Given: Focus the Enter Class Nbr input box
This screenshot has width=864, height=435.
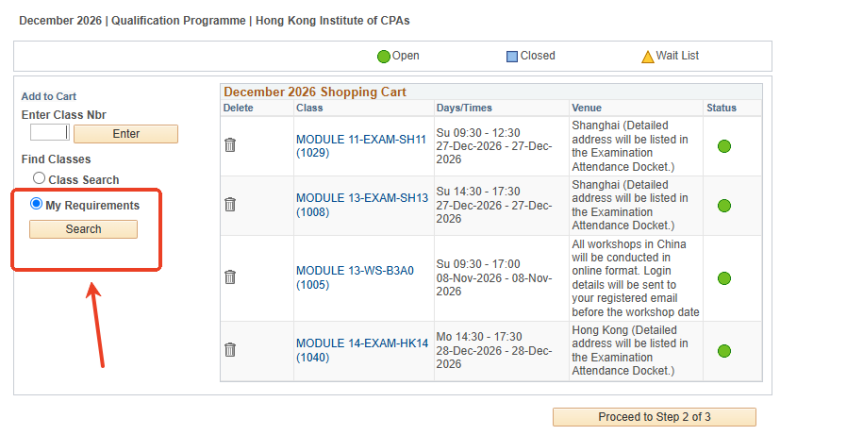Looking at the screenshot, I should 50,132.
